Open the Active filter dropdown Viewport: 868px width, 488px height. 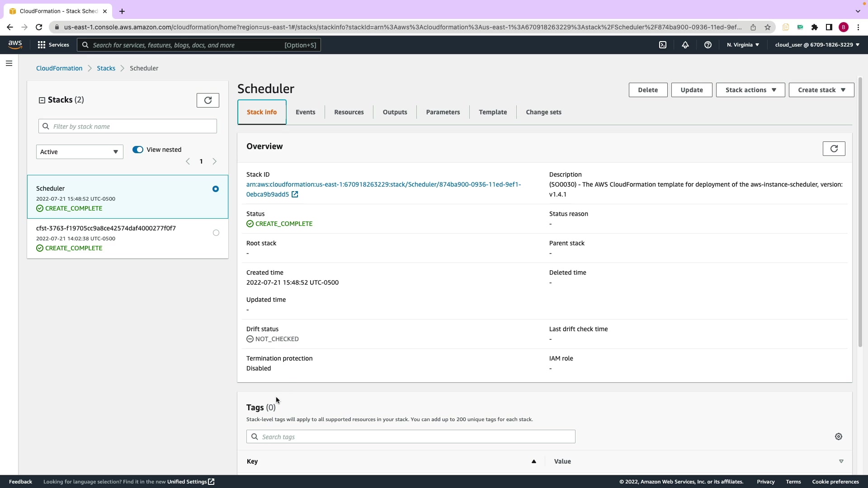(x=80, y=152)
